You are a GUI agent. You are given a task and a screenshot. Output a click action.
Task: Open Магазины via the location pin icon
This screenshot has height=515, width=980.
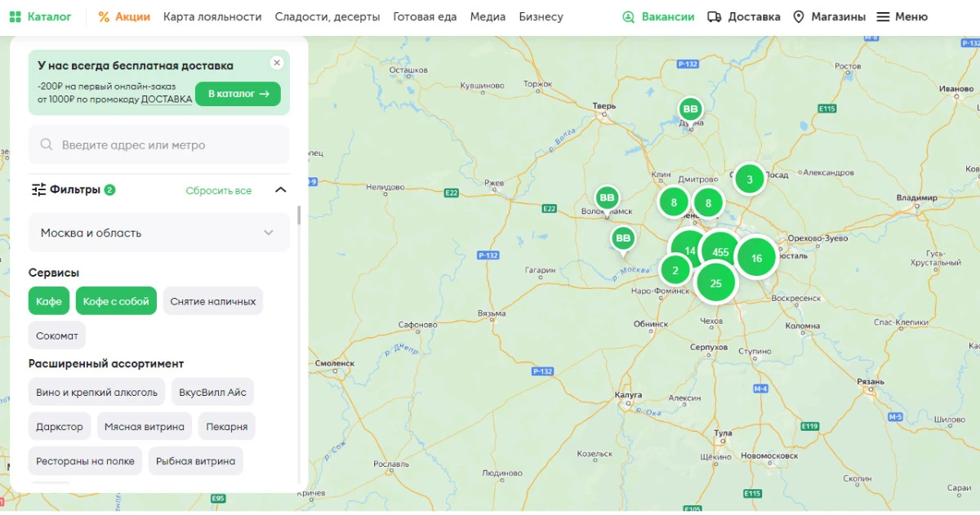click(x=799, y=16)
